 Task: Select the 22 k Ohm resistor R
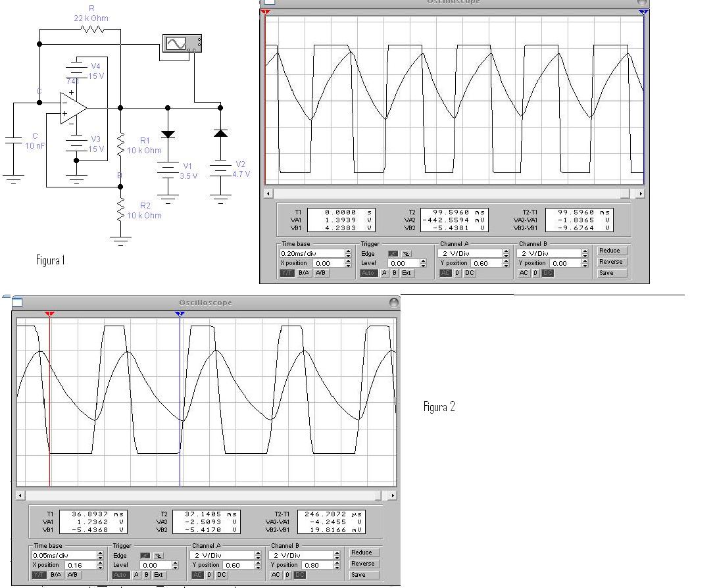(x=93, y=29)
